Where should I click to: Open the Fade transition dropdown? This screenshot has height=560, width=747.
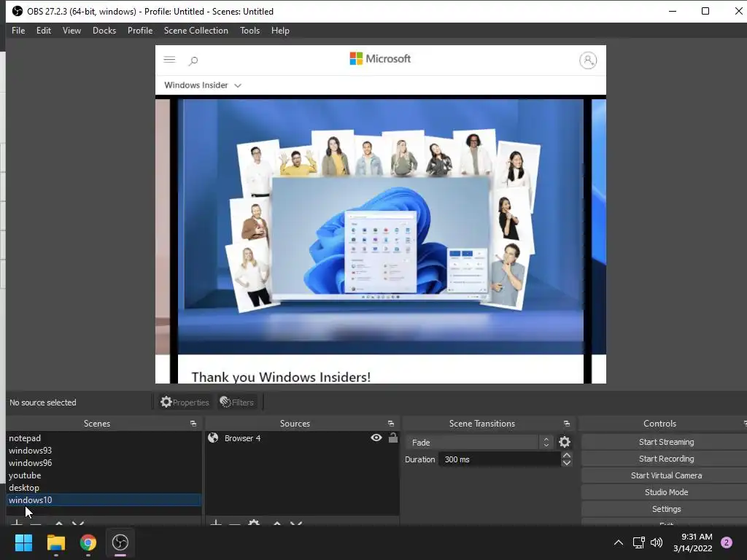pos(480,442)
